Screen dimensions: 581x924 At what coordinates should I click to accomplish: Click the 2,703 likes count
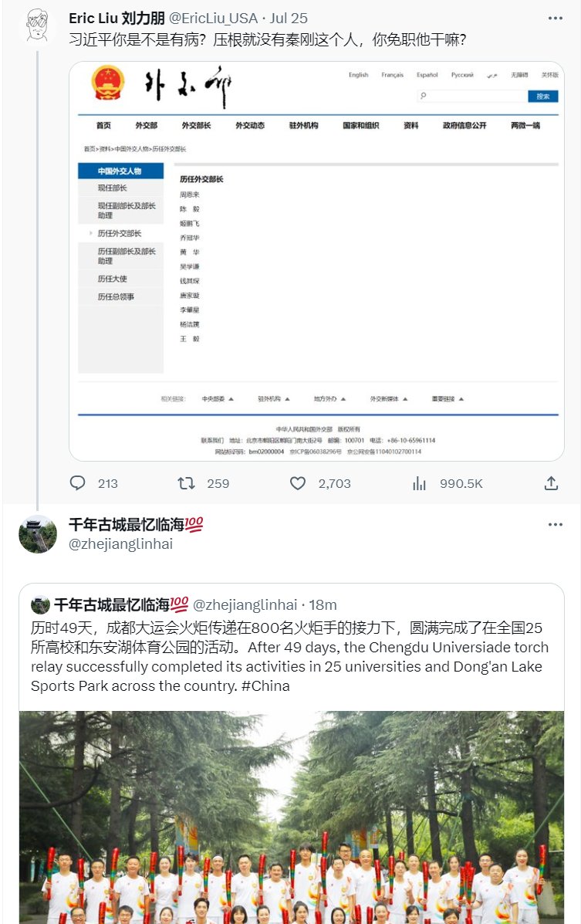pyautogui.click(x=334, y=484)
